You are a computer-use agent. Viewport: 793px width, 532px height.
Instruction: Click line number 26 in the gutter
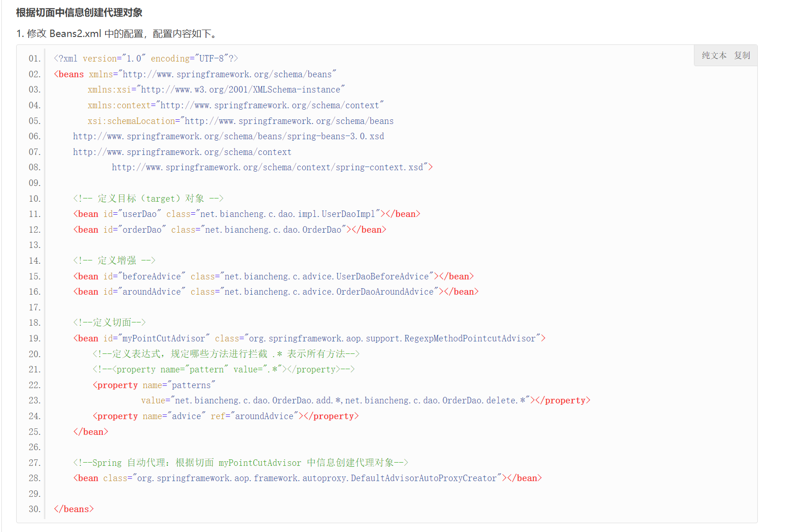pos(34,447)
